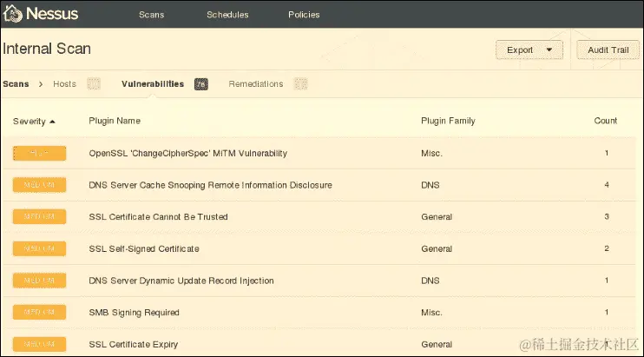The image size is (644, 357).
Task: Open the Schedules menu
Action: [227, 15]
